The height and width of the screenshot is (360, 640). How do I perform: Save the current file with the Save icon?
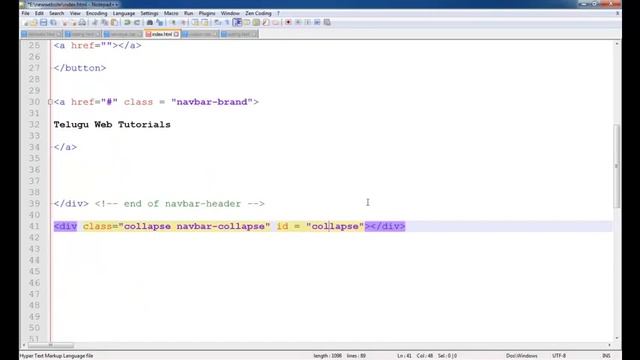click(x=44, y=22)
